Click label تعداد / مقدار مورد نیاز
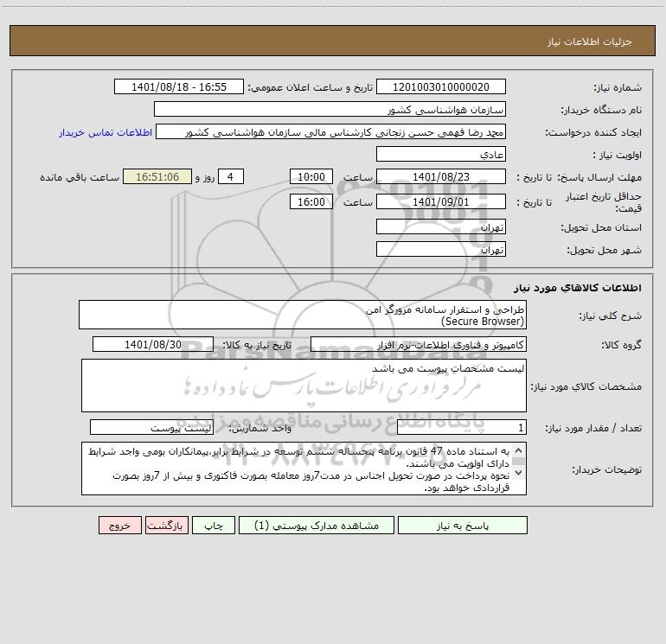 click(593, 429)
